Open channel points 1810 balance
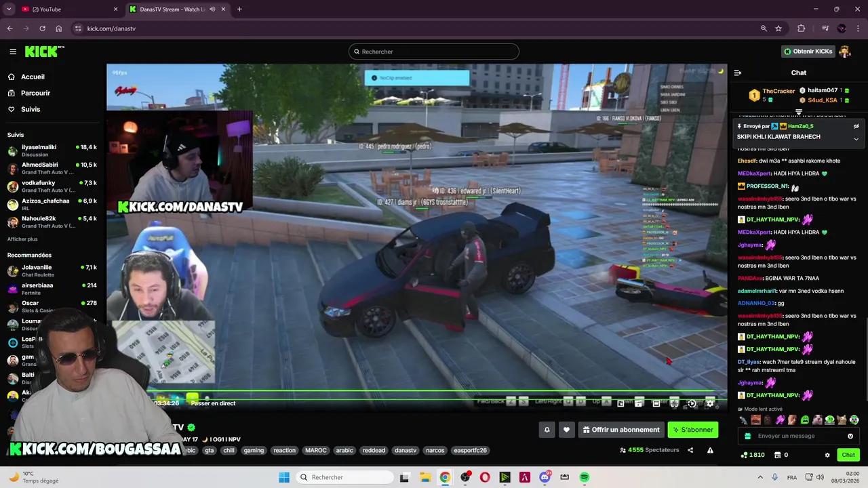The image size is (868, 488). click(x=753, y=455)
